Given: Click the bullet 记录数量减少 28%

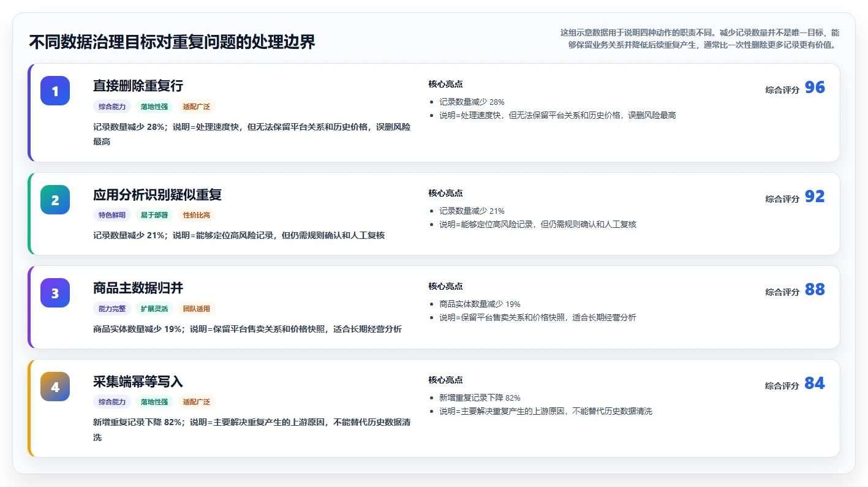Looking at the screenshot, I should (472, 102).
